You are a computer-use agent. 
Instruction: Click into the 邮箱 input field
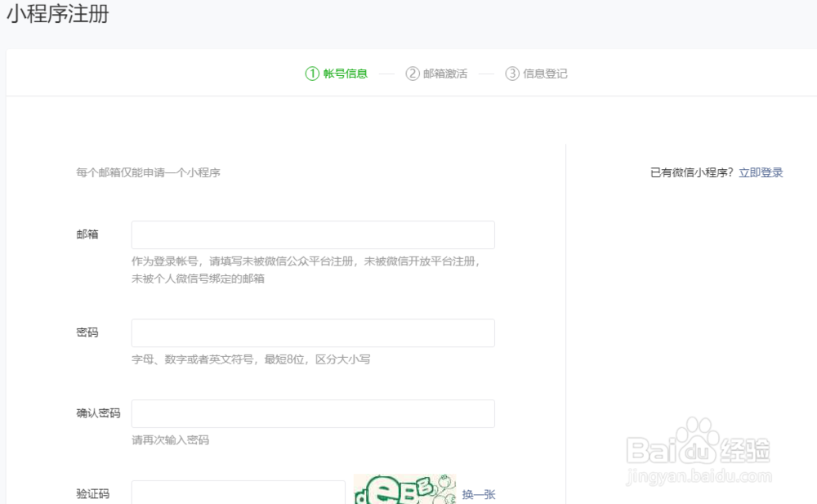coord(313,234)
